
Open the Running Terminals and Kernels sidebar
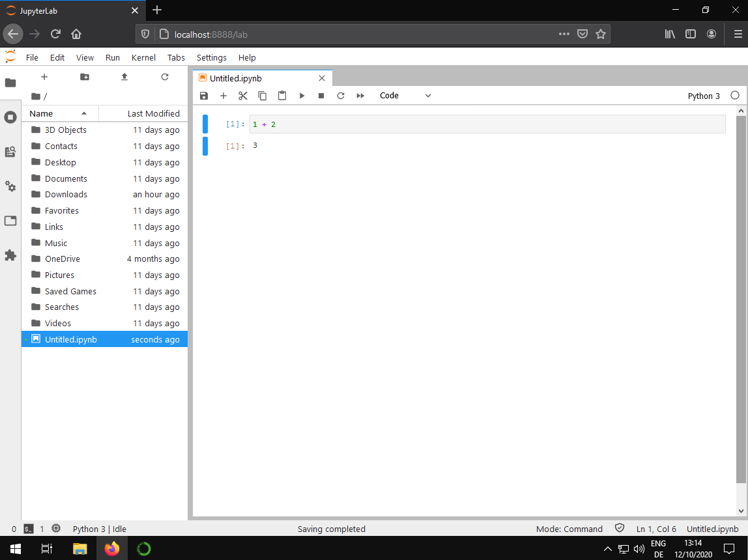tap(10, 117)
